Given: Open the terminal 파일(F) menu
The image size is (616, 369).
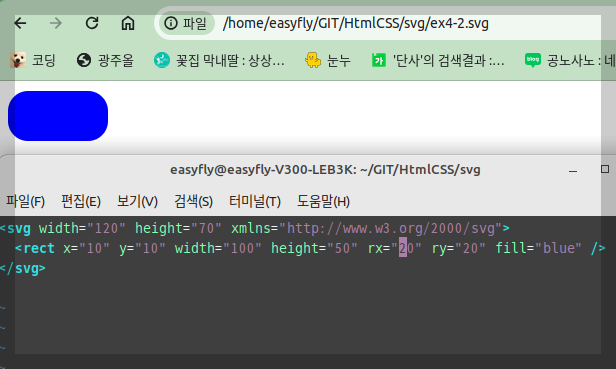Looking at the screenshot, I should click(x=25, y=202).
